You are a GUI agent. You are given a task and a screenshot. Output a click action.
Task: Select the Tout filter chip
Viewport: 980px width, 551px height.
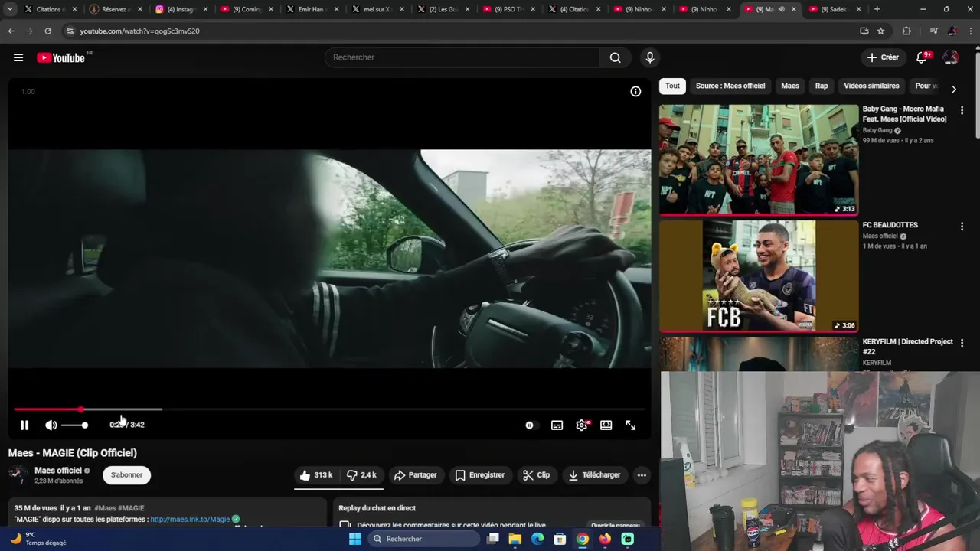tap(672, 86)
